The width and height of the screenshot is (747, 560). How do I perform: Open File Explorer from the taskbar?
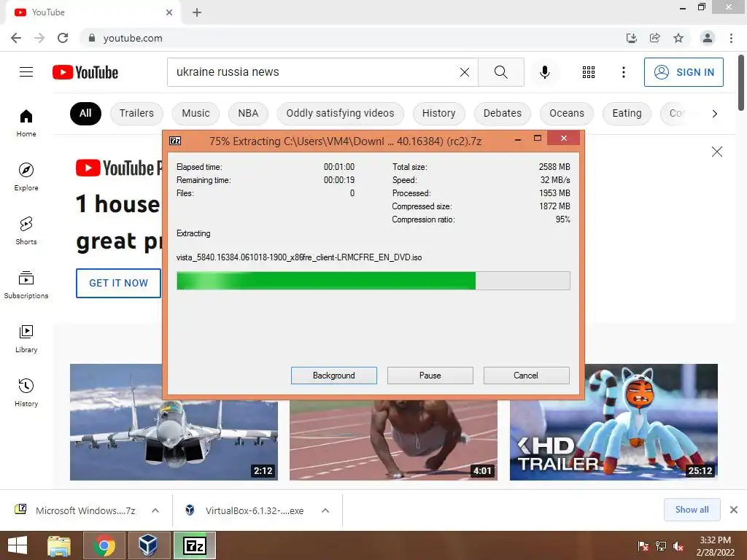(59, 545)
